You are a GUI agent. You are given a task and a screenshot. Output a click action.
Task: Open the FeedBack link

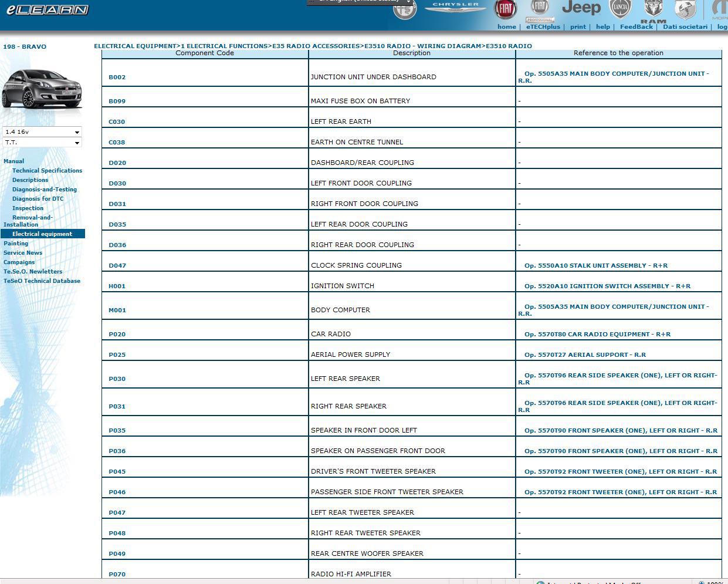pos(636,27)
